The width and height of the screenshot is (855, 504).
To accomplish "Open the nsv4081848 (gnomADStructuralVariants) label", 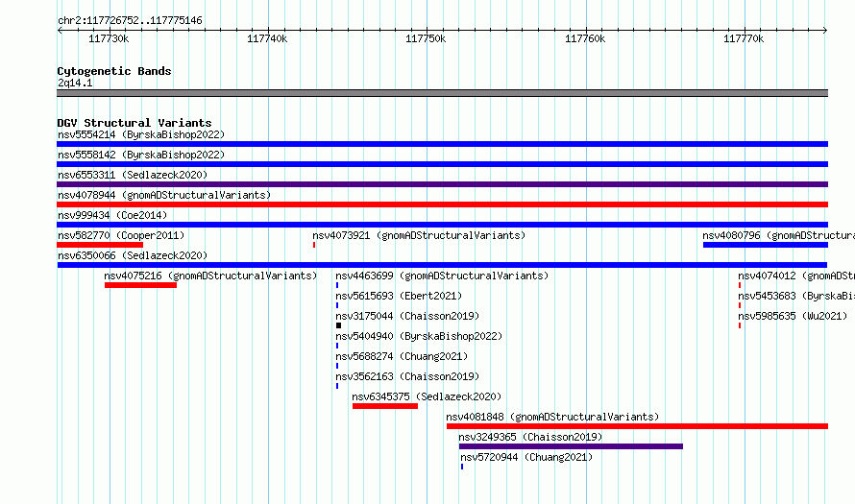I will tap(552, 417).
